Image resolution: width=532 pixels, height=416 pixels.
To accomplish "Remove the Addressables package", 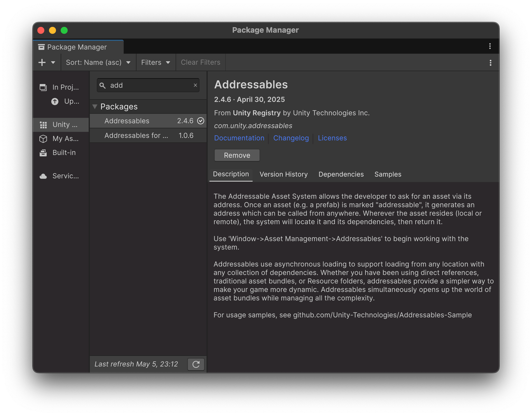I will coord(237,155).
